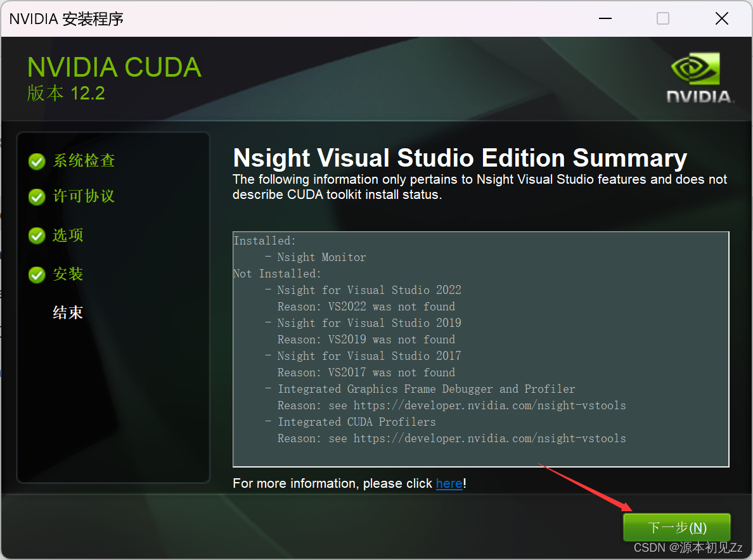This screenshot has height=560, width=753.
Task: Click the green checkmark beside 选项
Action: pyautogui.click(x=37, y=236)
